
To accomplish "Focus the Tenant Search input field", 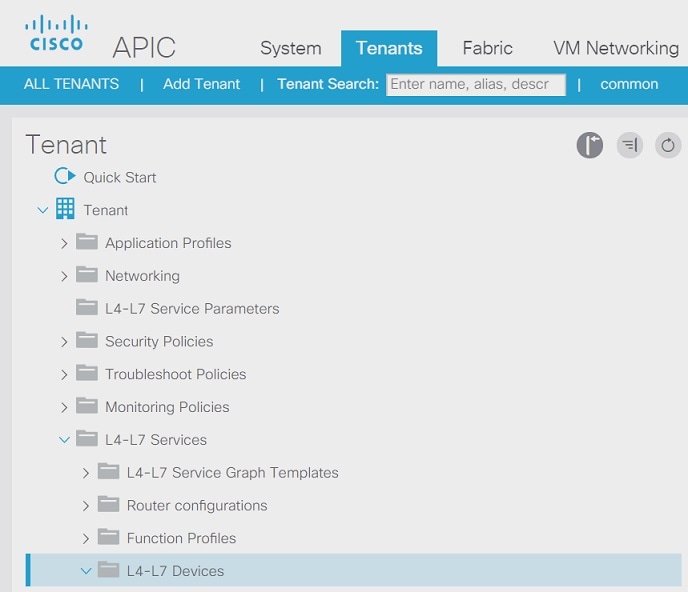I will point(476,84).
